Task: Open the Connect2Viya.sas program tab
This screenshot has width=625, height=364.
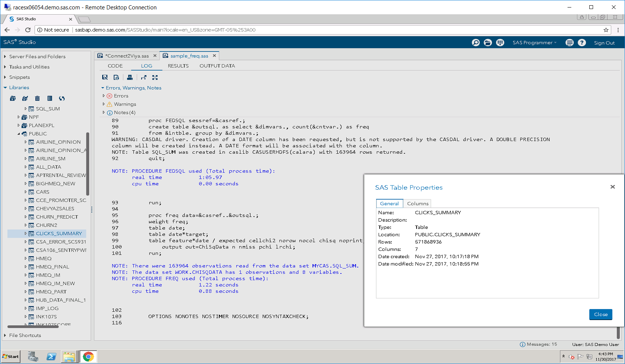Action: pos(127,56)
